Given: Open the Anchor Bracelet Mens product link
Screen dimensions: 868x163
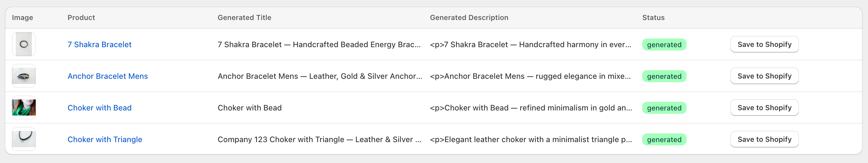Looking at the screenshot, I should [x=108, y=76].
